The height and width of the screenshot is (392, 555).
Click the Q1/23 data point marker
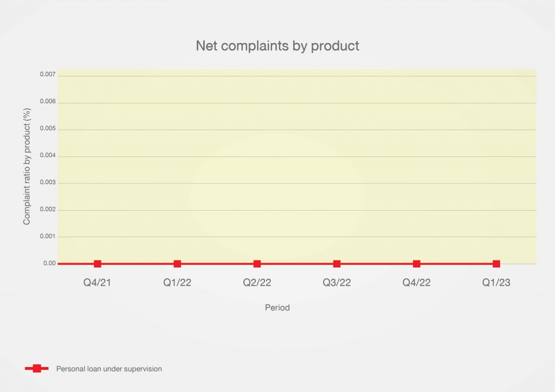pyautogui.click(x=496, y=264)
